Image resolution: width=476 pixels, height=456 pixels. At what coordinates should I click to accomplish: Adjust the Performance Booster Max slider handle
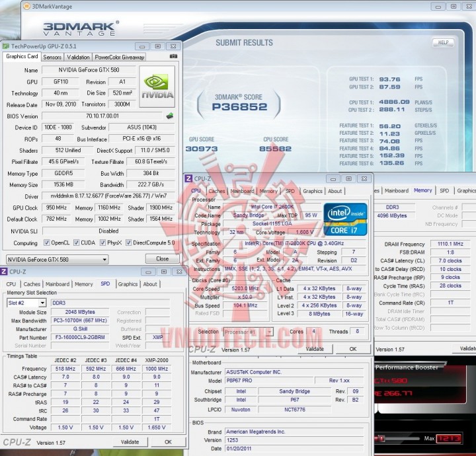pos(381,438)
